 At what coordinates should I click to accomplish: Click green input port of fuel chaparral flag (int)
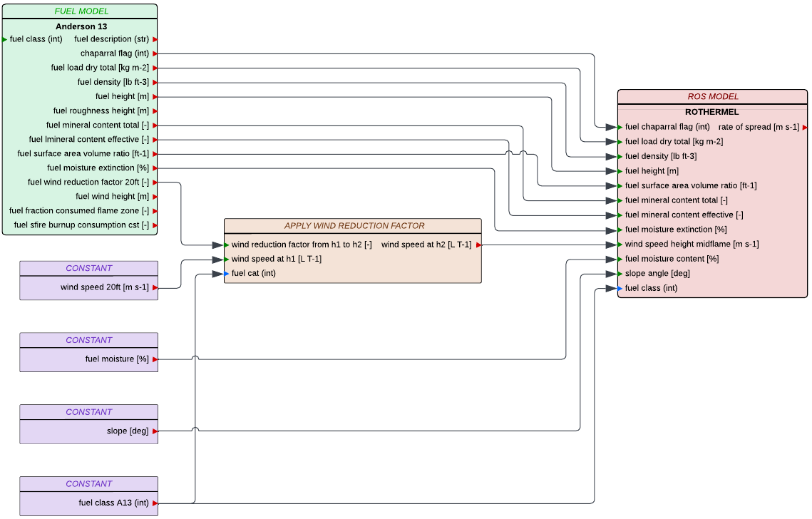point(620,128)
